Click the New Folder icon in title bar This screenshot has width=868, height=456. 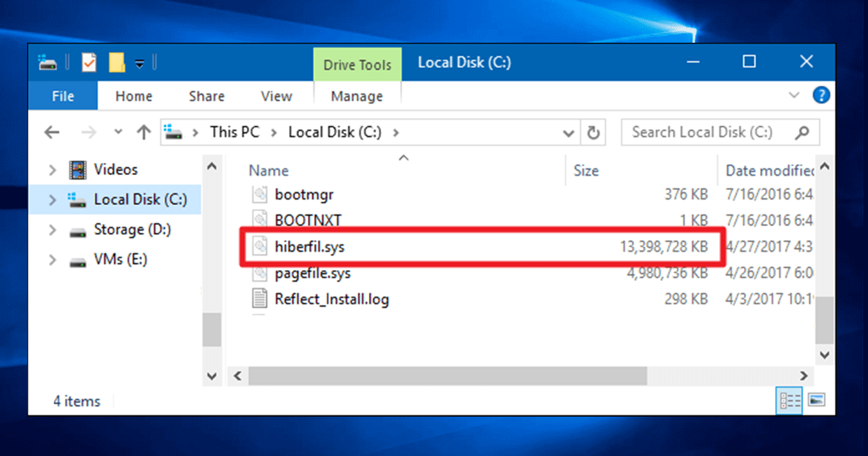pos(117,63)
